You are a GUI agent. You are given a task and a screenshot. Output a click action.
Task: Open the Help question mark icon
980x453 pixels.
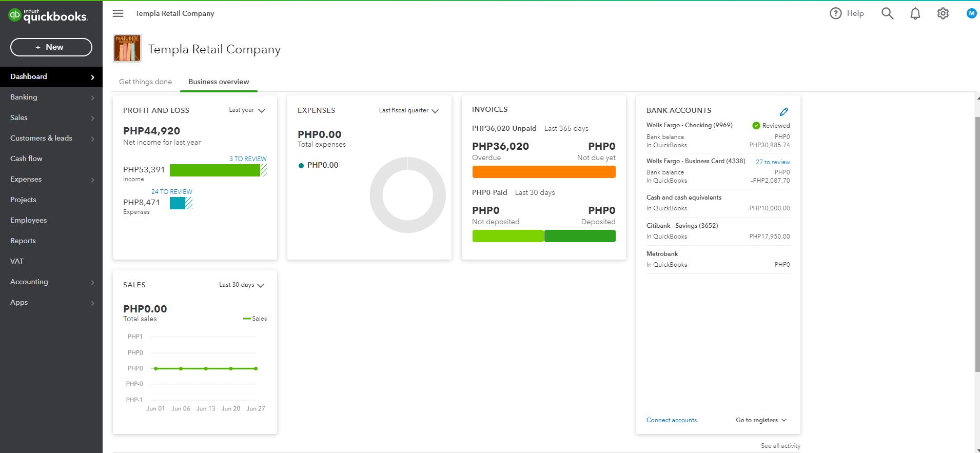(x=836, y=14)
